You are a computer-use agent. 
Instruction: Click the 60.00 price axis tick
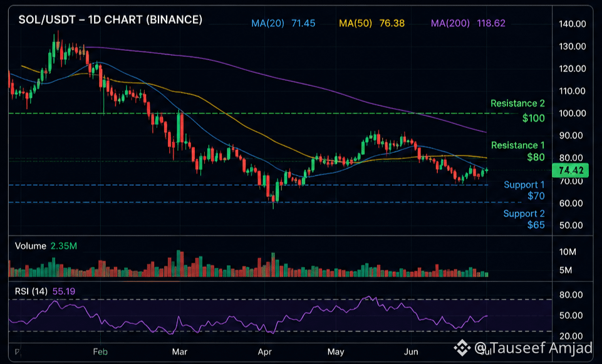pos(571,203)
